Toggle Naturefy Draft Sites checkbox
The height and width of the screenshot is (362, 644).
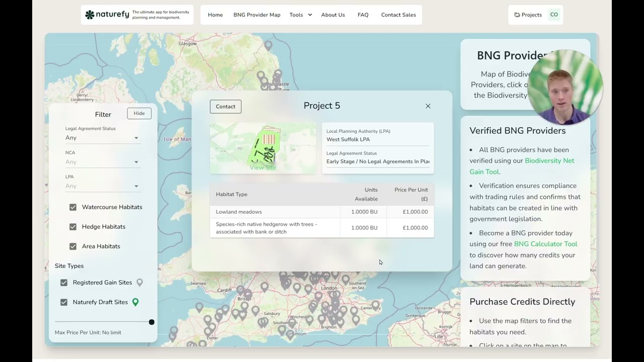click(x=64, y=302)
